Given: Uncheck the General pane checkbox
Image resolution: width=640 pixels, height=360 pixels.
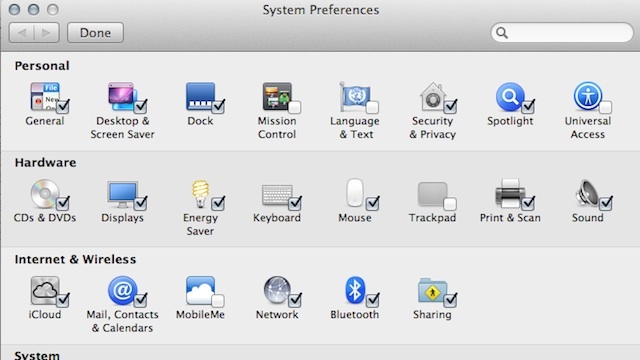Looking at the screenshot, I should click(62, 107).
